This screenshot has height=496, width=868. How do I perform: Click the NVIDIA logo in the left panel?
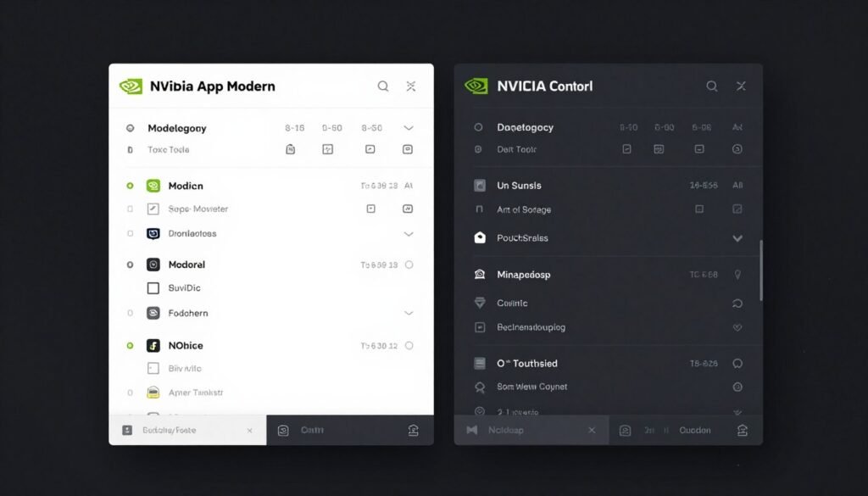pos(131,86)
